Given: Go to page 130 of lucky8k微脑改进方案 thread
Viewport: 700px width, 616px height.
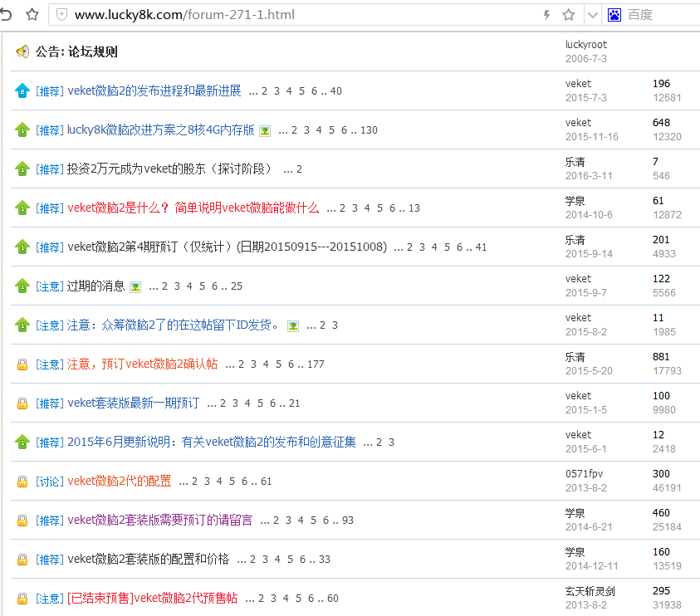Looking at the screenshot, I should click(369, 130).
